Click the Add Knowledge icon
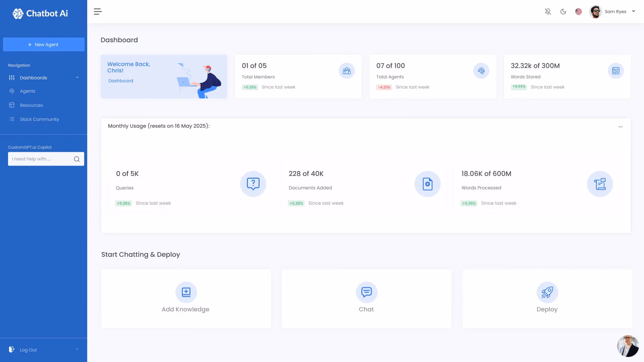The height and width of the screenshot is (362, 644). (x=186, y=292)
